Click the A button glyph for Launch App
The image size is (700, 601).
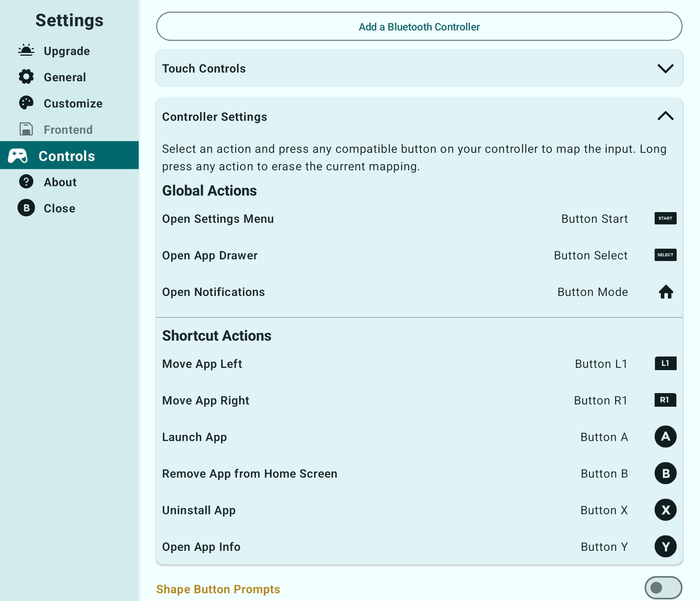point(665,437)
